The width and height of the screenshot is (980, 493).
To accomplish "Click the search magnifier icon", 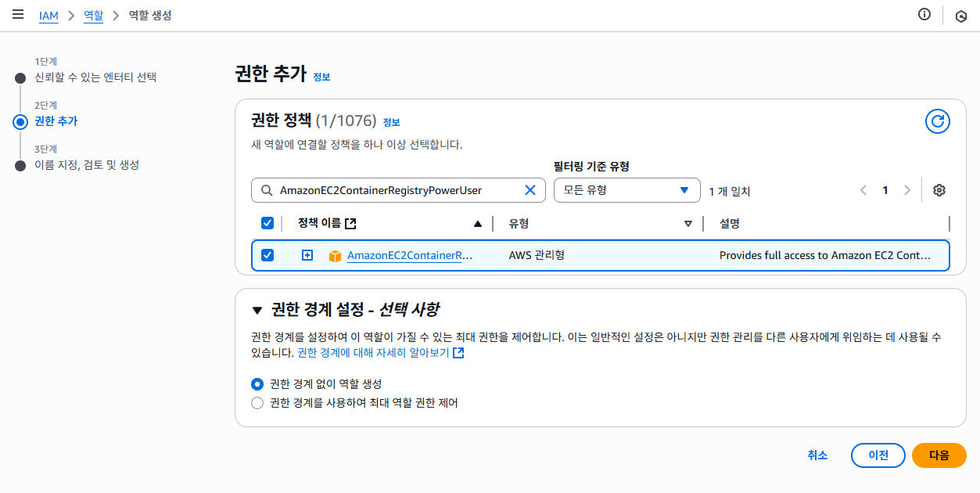I will [x=267, y=190].
